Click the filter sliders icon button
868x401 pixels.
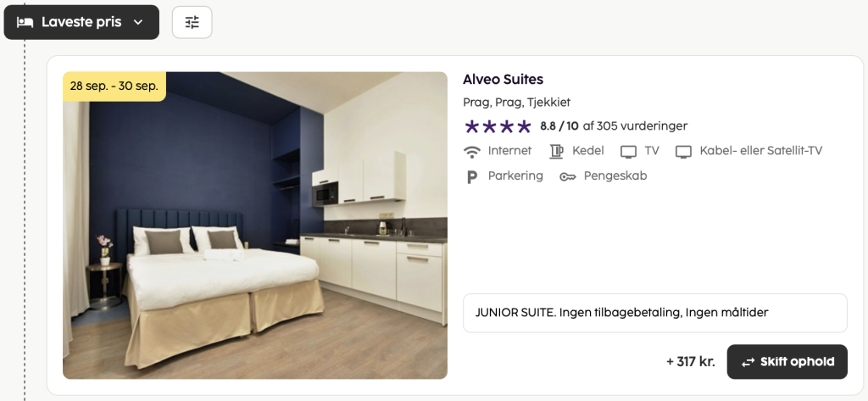coord(192,22)
